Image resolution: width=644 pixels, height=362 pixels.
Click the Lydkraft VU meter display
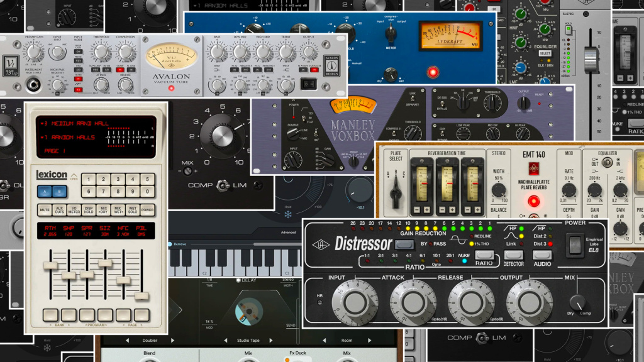450,35
